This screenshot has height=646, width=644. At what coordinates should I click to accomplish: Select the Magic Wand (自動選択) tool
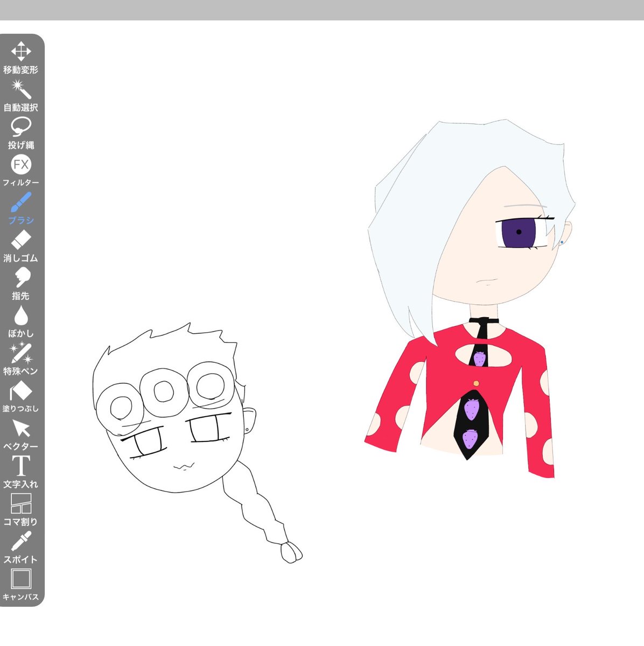pos(21,95)
